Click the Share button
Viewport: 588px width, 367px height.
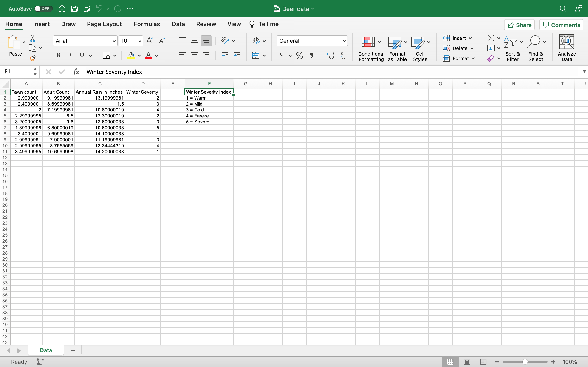click(520, 25)
